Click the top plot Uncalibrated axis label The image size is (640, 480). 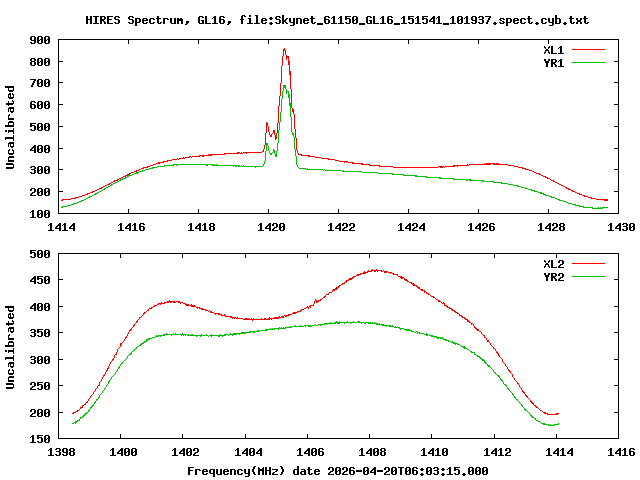click(10, 127)
